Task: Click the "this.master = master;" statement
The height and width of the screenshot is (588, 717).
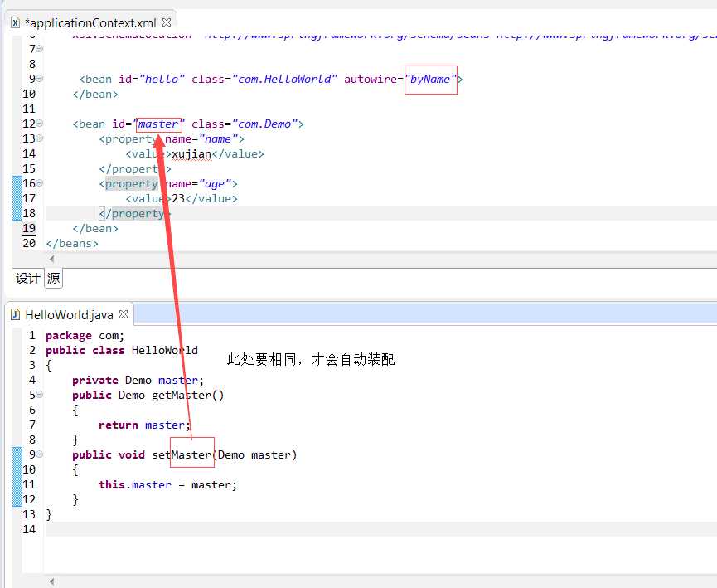Action: pos(167,484)
